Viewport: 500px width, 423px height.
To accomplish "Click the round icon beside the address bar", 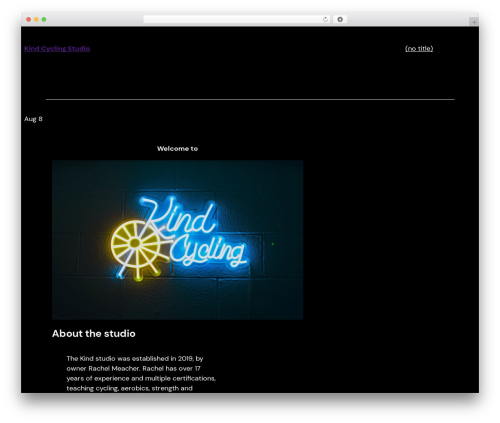I will (x=340, y=20).
